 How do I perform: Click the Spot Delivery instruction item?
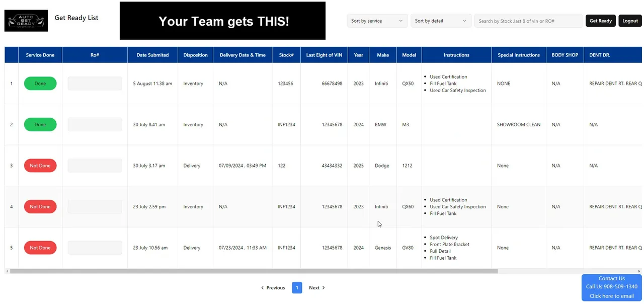444,238
